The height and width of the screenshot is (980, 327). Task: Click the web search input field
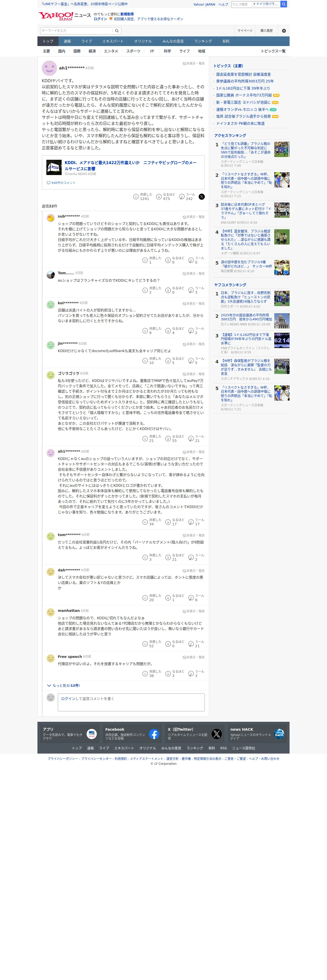[x=241, y=4]
